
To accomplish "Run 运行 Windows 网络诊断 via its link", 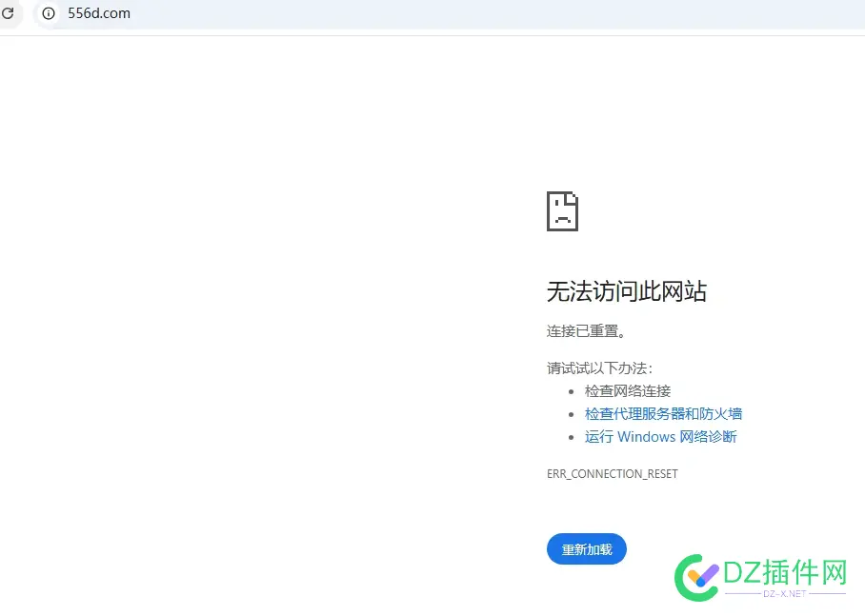I will coord(661,436).
